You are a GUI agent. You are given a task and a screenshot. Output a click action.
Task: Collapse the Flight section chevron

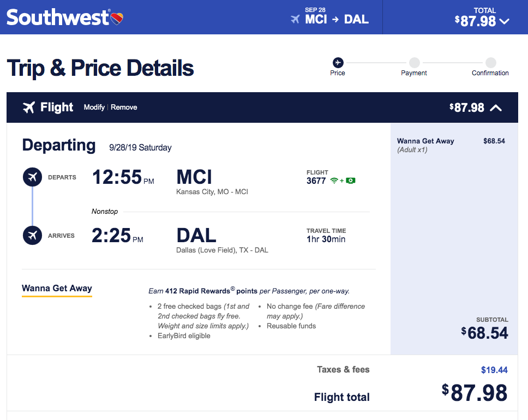point(495,107)
